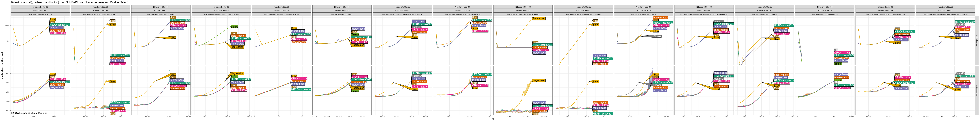Select the 'melt improved in #5054' facet header

tap(40, 14)
